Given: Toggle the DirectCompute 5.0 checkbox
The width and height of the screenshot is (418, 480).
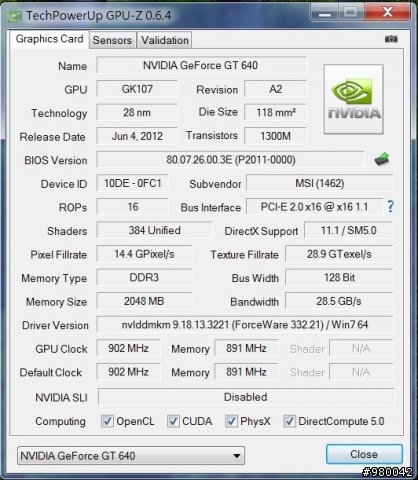Looking at the screenshot, I should point(289,421).
